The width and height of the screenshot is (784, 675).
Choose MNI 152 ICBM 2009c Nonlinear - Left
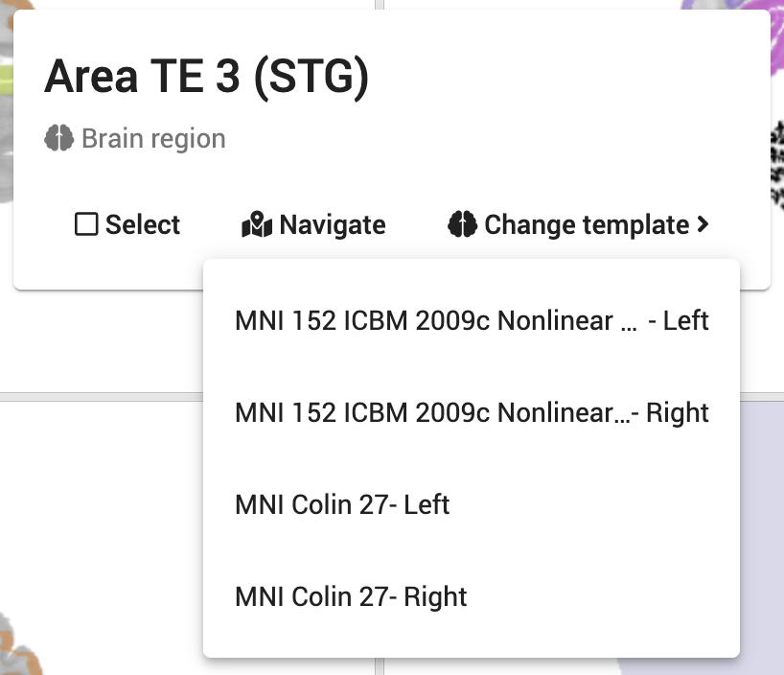click(x=471, y=320)
